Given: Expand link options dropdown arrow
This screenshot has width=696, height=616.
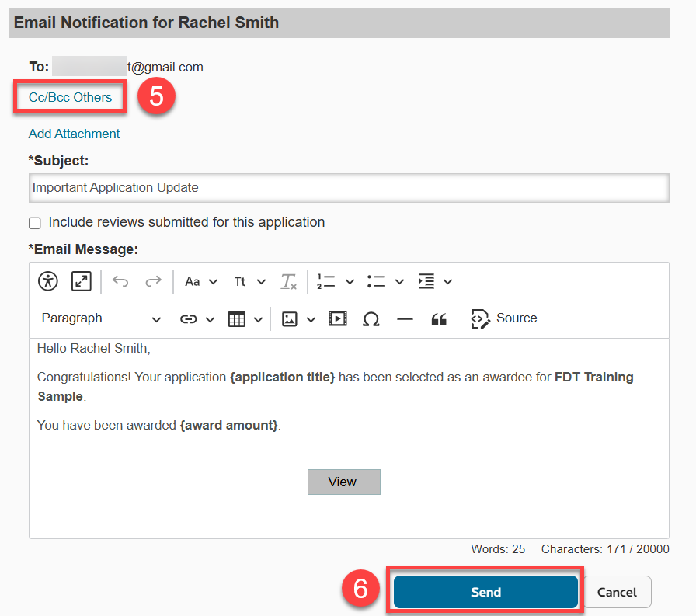Looking at the screenshot, I should [x=210, y=319].
